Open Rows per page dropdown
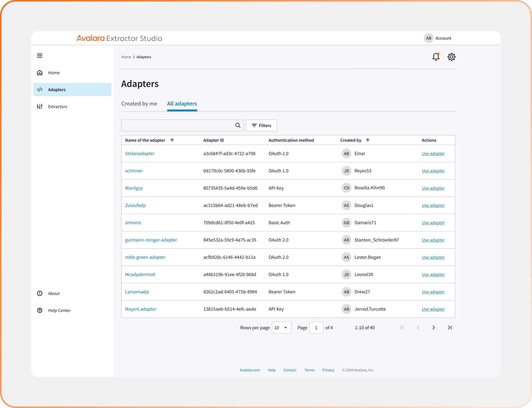This screenshot has height=408, width=532. click(x=281, y=328)
